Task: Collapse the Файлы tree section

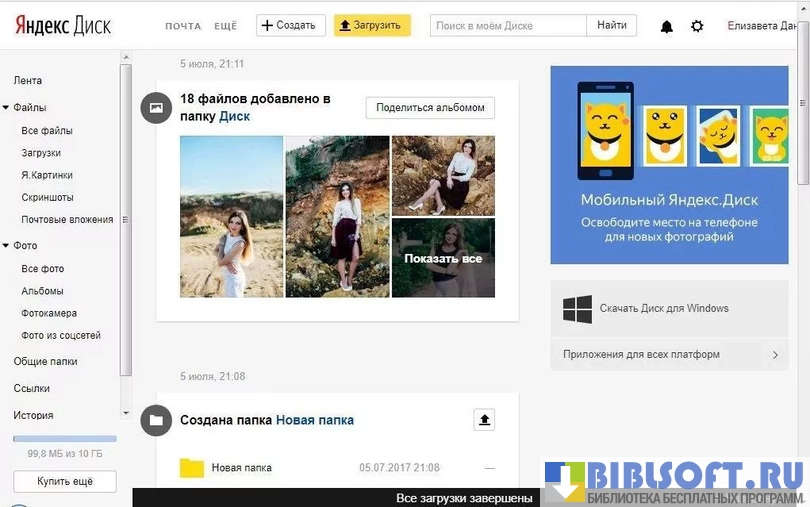Action: pos(6,107)
